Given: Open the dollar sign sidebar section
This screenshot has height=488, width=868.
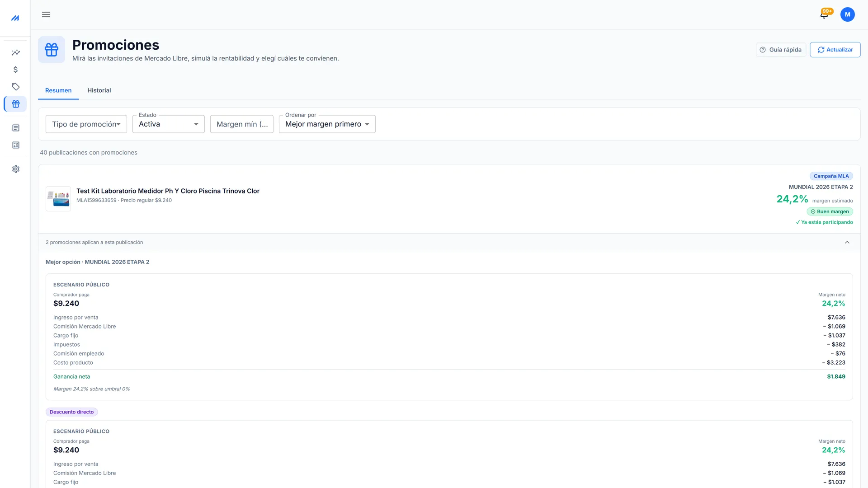Looking at the screenshot, I should tap(16, 70).
